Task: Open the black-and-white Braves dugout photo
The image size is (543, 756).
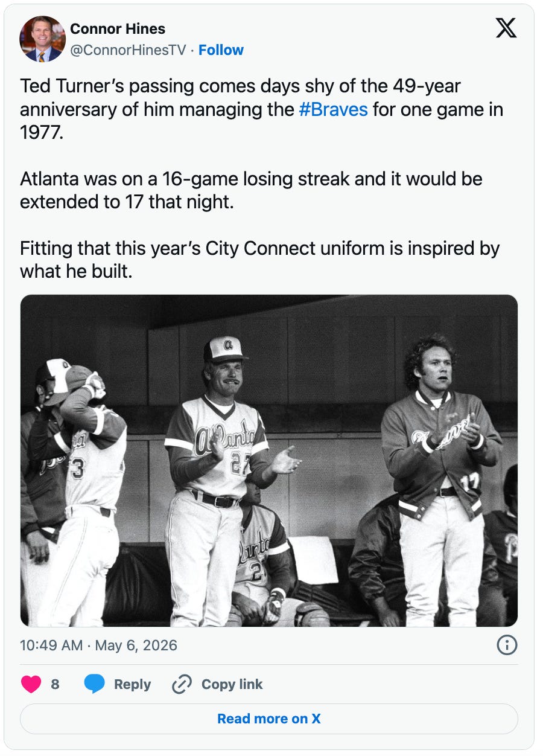Action: tap(269, 461)
